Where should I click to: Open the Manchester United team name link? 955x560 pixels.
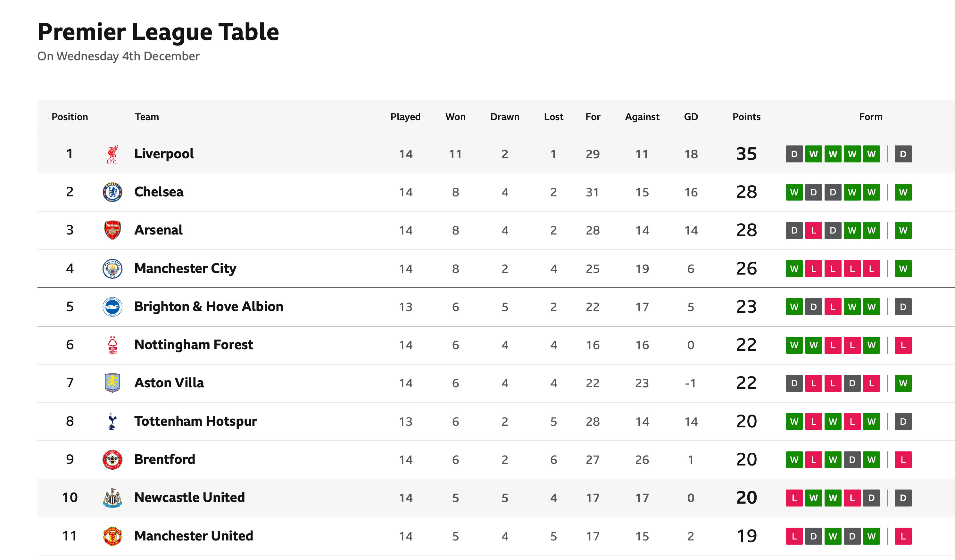point(194,536)
